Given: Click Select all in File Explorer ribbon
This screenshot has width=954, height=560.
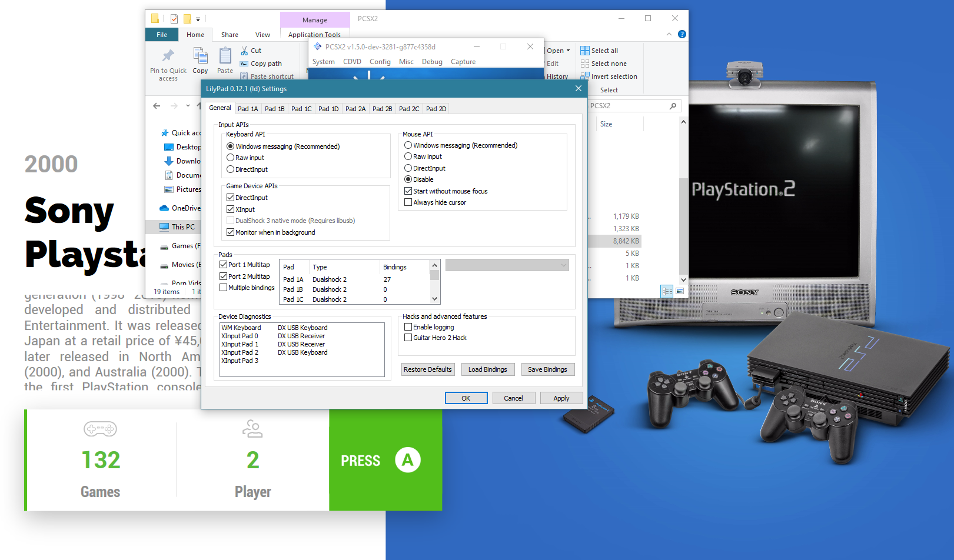Looking at the screenshot, I should pyautogui.click(x=599, y=51).
